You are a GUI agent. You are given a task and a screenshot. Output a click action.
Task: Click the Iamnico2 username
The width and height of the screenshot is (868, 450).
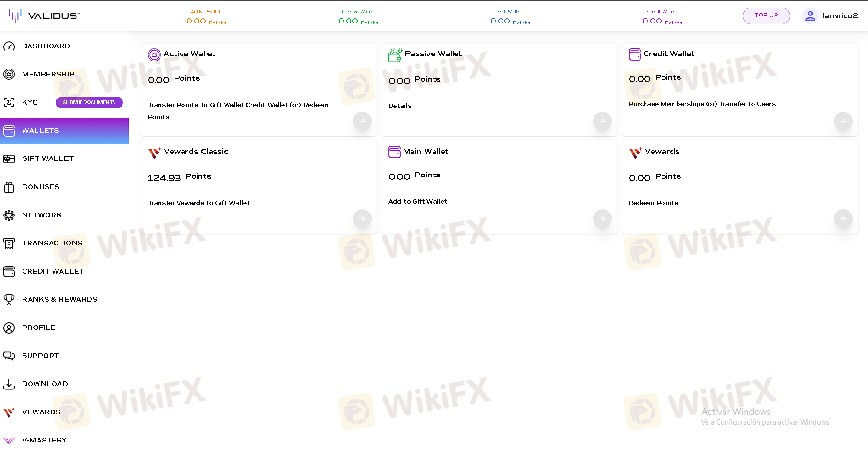[x=840, y=16]
